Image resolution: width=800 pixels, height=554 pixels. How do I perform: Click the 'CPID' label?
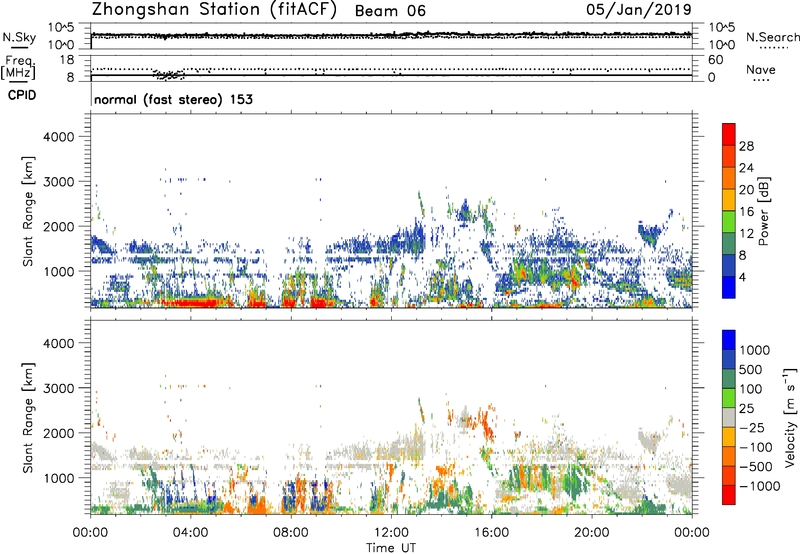(x=22, y=95)
